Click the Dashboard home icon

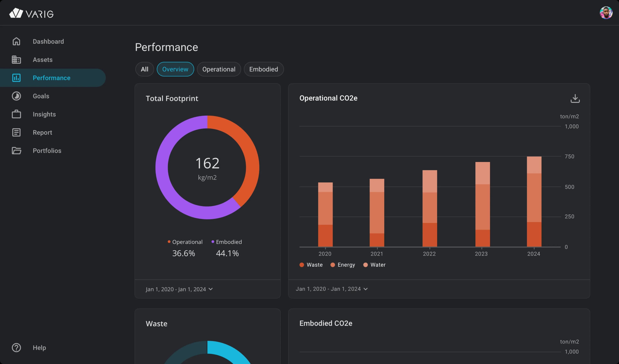click(16, 41)
